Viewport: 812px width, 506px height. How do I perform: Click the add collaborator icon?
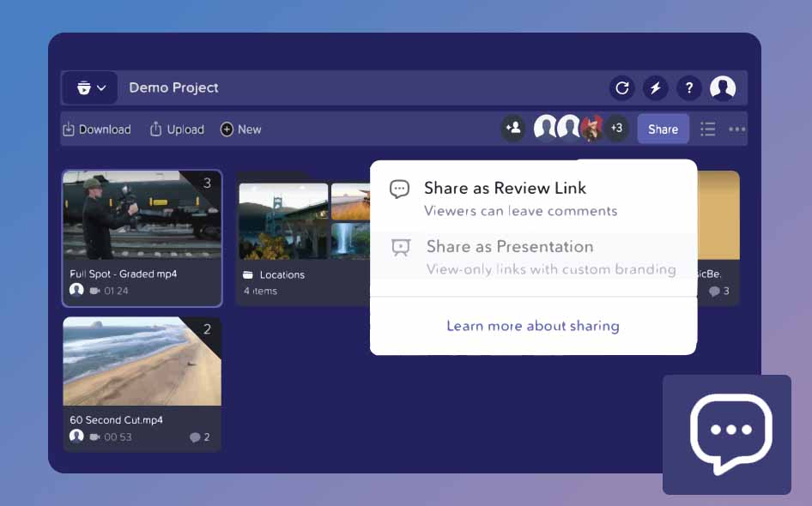(x=513, y=129)
